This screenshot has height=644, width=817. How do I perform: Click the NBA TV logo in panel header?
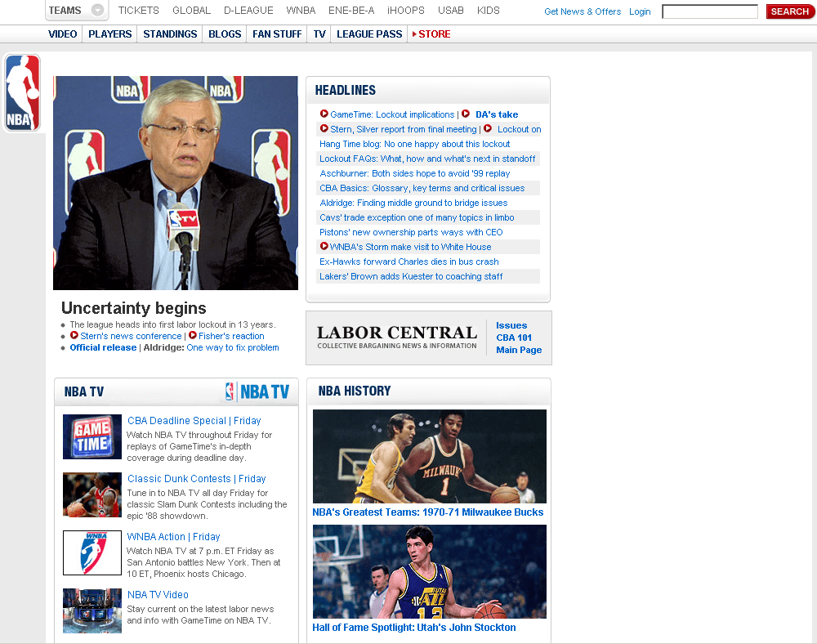click(257, 391)
